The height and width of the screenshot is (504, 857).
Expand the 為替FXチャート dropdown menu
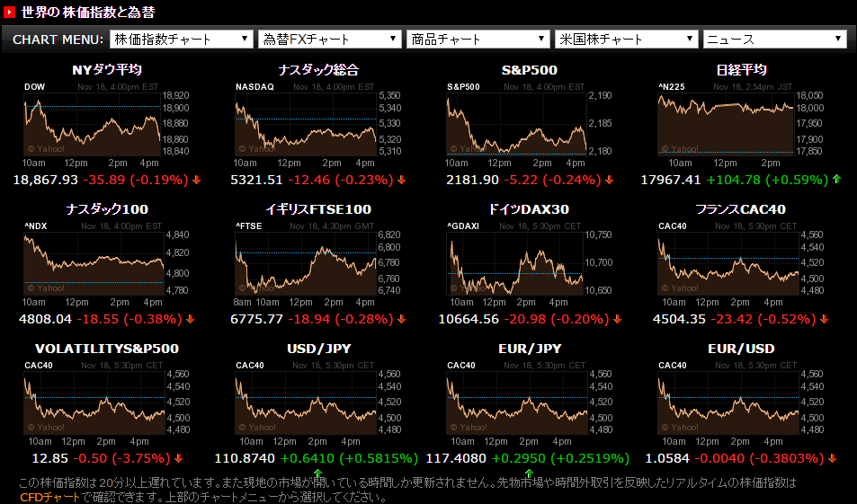[x=329, y=40]
